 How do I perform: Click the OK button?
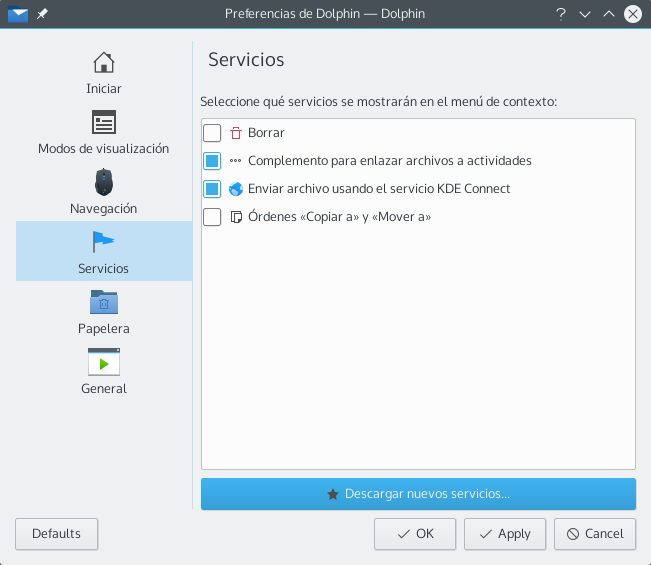click(415, 534)
